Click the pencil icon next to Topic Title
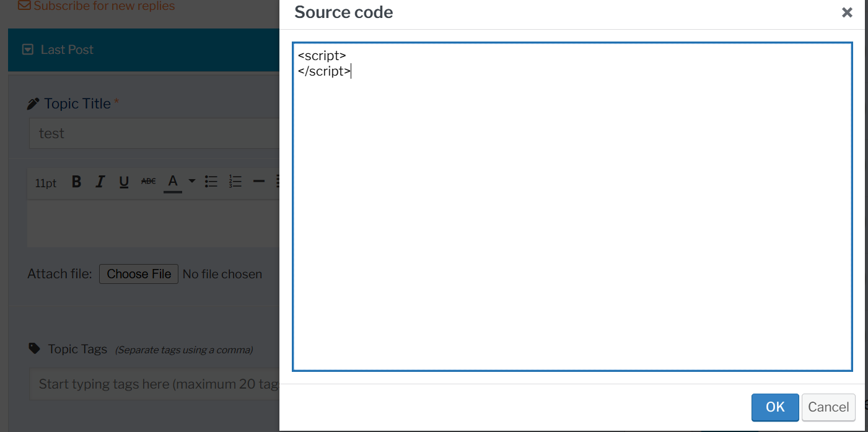 (x=33, y=104)
